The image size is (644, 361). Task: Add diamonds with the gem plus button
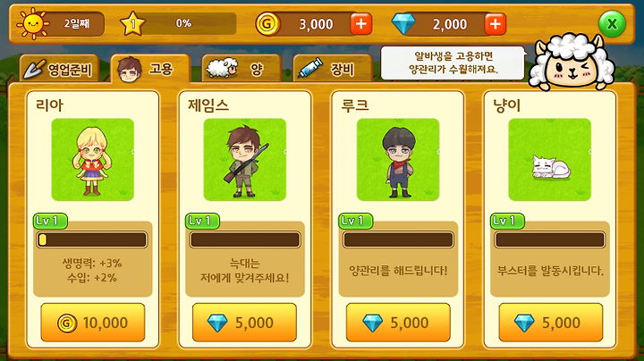(496, 24)
